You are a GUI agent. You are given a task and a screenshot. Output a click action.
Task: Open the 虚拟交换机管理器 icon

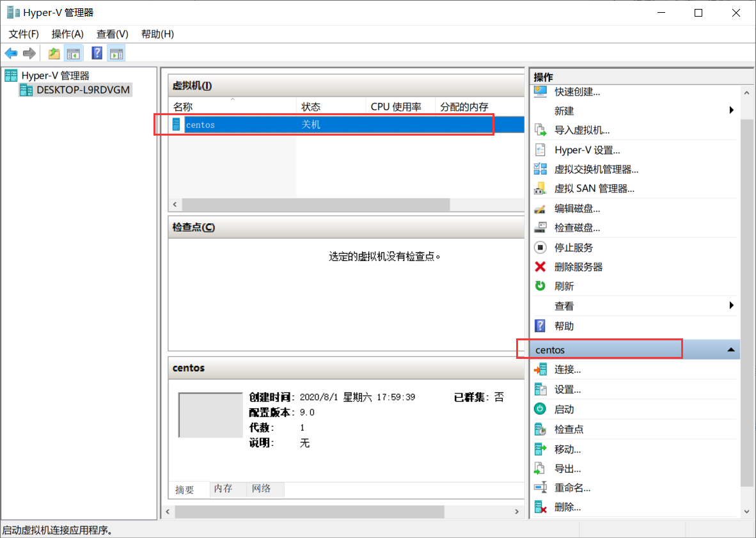(540, 170)
